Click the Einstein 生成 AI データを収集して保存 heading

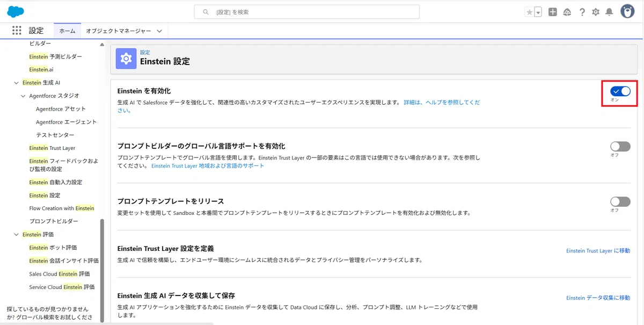(x=176, y=295)
